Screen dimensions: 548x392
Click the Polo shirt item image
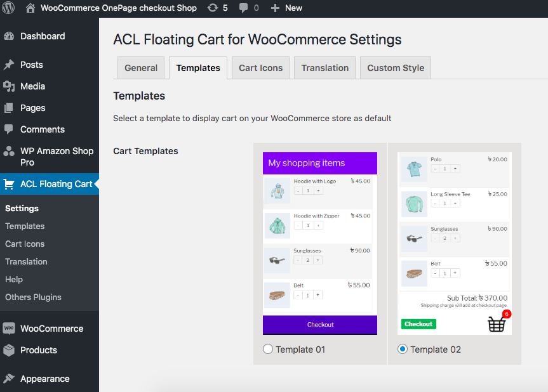(x=414, y=169)
